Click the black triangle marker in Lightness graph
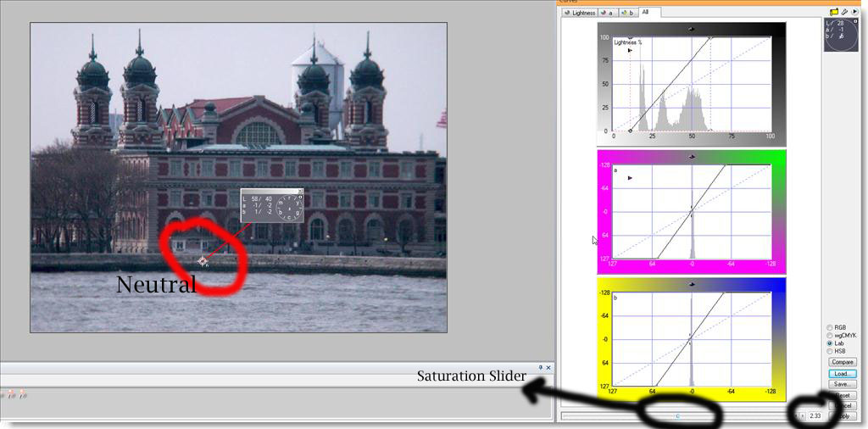 point(630,50)
